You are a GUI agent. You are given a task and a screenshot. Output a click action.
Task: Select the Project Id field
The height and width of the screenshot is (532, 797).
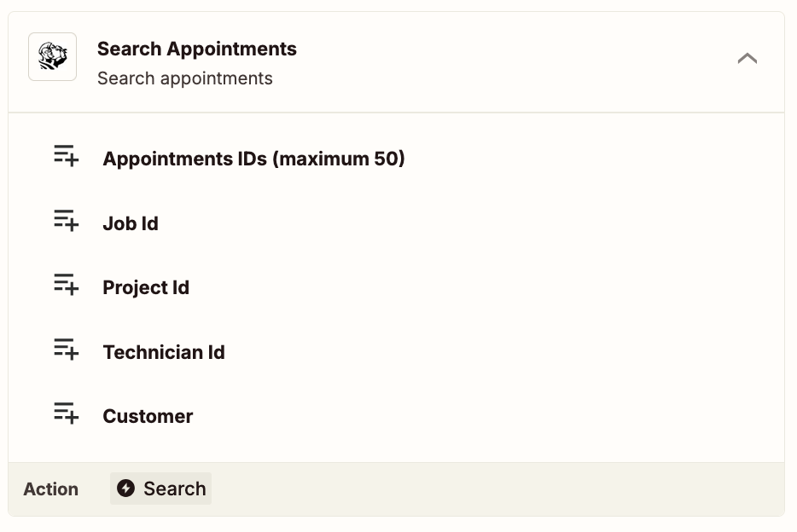397,287
